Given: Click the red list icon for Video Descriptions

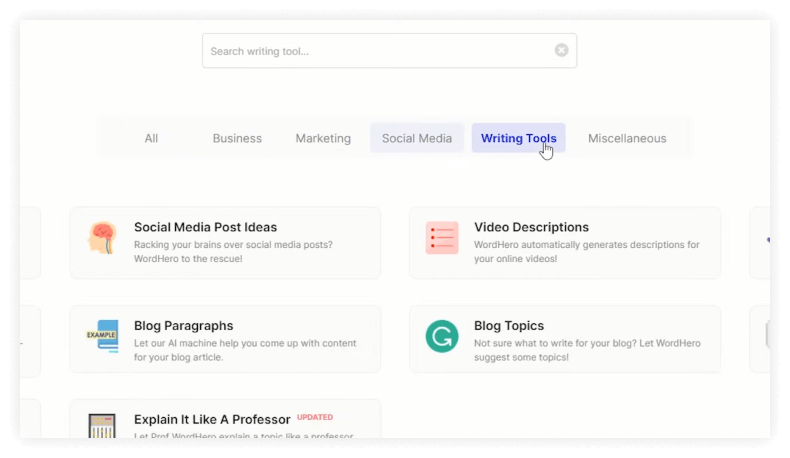Looking at the screenshot, I should [442, 237].
